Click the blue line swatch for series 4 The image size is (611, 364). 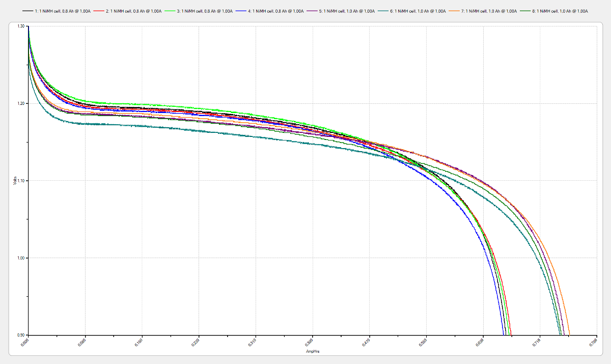(x=241, y=11)
